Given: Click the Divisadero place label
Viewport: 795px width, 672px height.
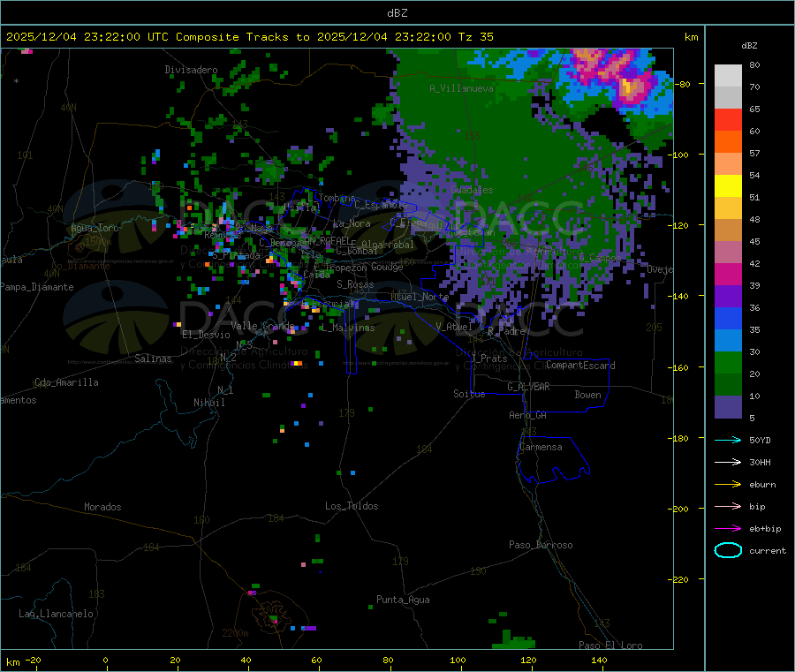Looking at the screenshot, I should (191, 70).
